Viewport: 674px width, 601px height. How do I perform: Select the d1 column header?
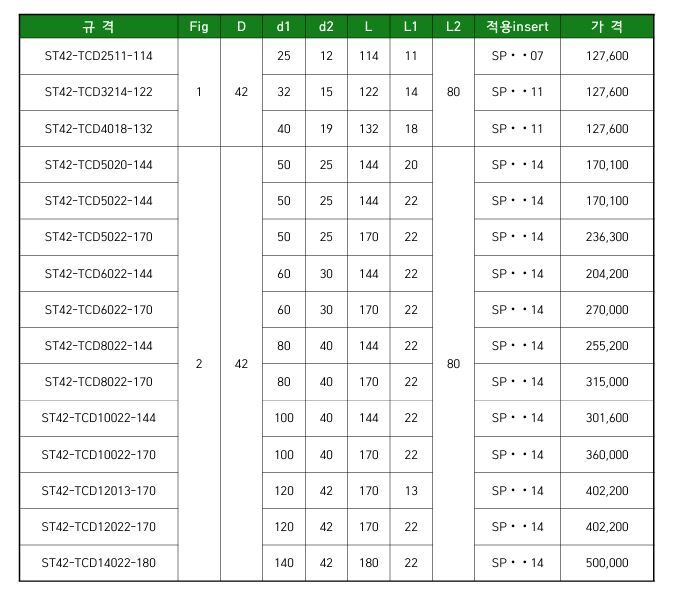coord(284,27)
